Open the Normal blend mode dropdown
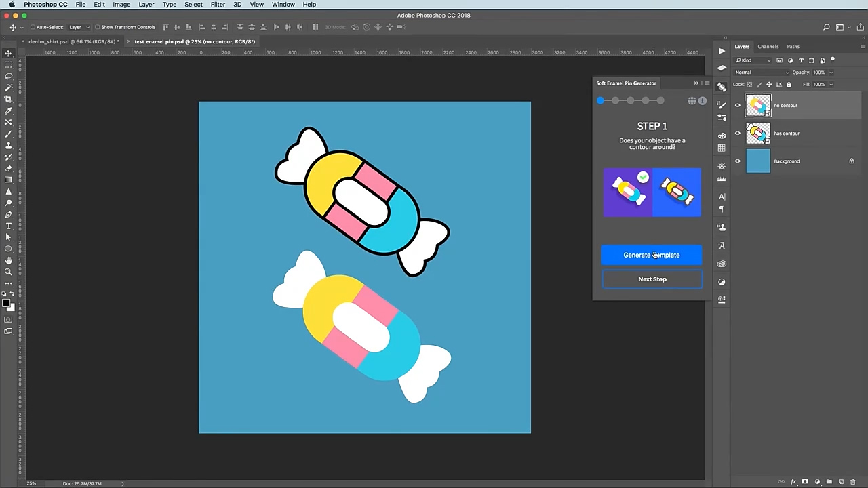 762,73
